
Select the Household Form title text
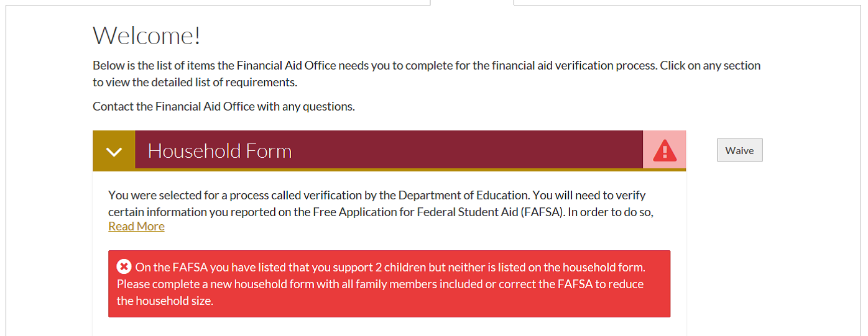pos(219,151)
